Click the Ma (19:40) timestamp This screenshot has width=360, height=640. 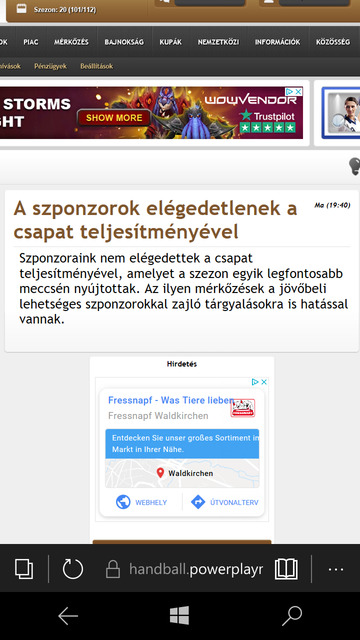tap(332, 205)
